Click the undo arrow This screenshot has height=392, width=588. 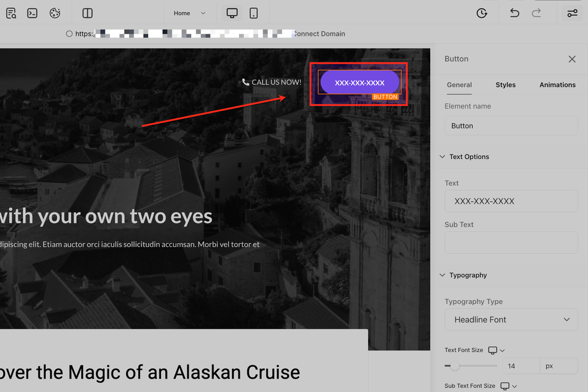[x=514, y=13]
